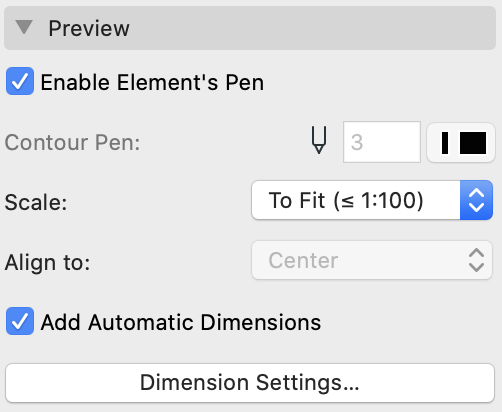Click the Align to label text

click(x=47, y=262)
